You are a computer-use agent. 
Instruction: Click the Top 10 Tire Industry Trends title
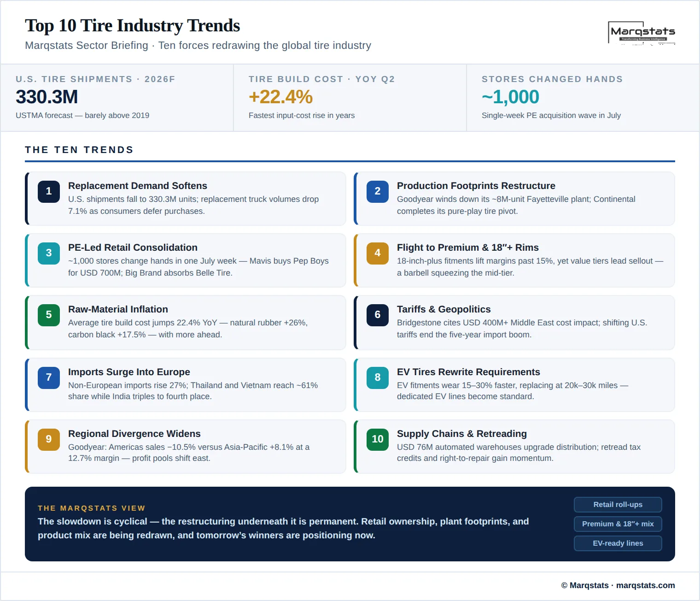133,25
